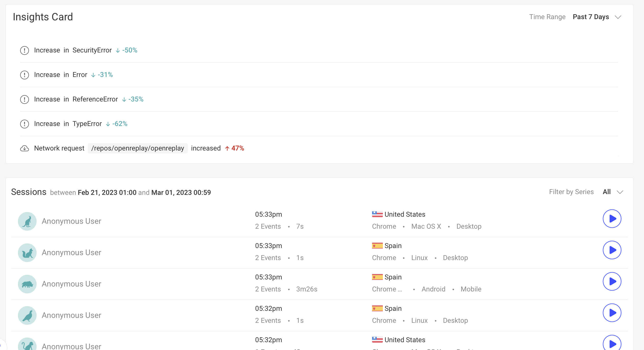Open the Increase in TypeError insight
This screenshot has height=350, width=644.
coord(319,124)
